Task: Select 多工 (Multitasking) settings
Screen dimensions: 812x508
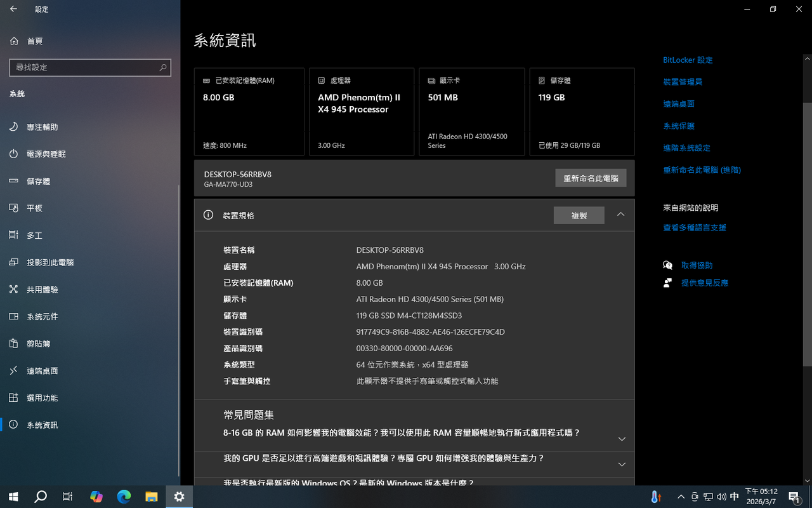Action: (x=34, y=235)
